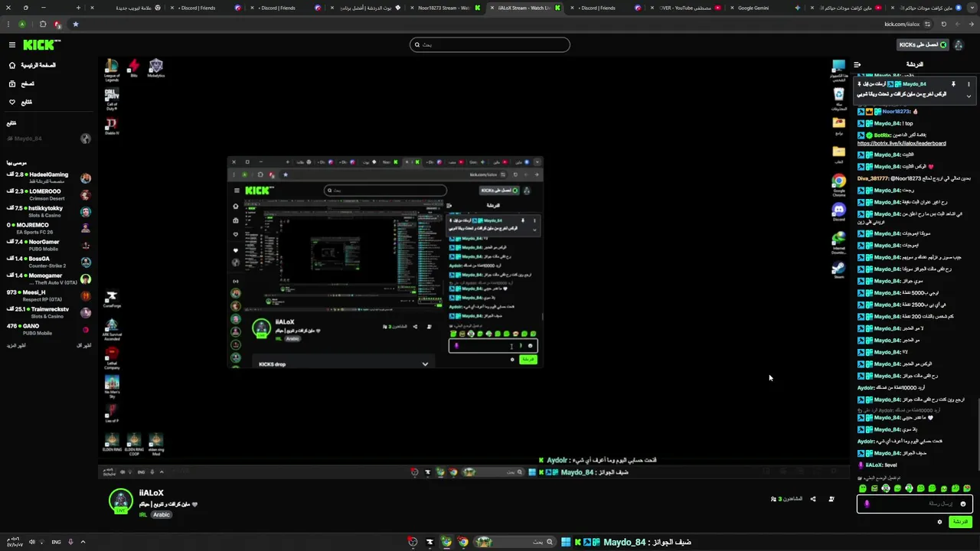Open Chrome from the Windows taskbar
The width and height of the screenshot is (980, 551).
click(463, 542)
